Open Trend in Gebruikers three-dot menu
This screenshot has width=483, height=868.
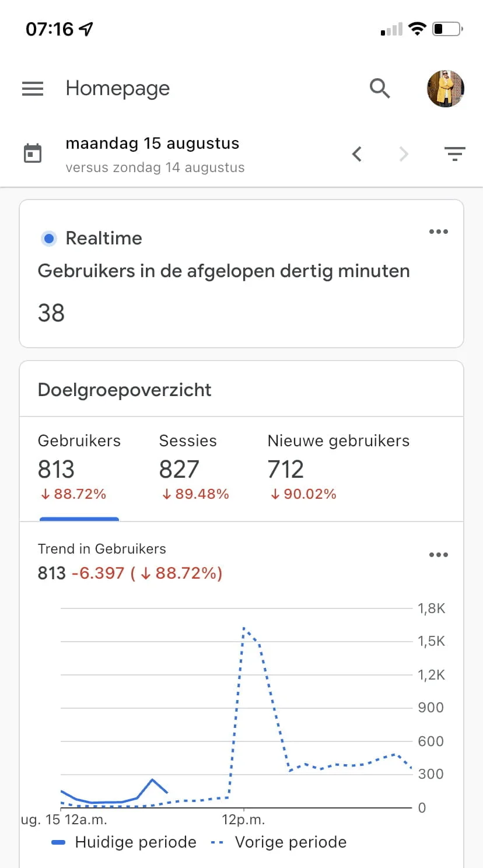point(439,555)
